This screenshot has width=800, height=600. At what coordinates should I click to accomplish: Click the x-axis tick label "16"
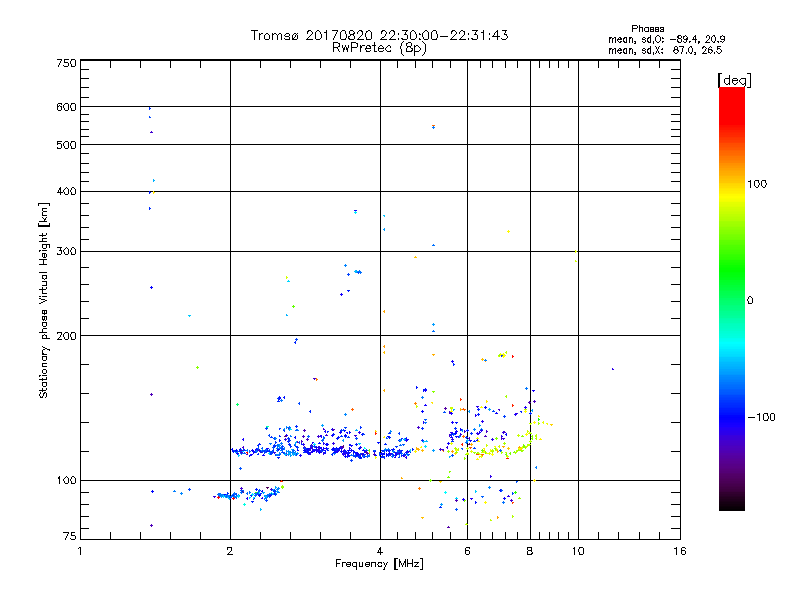click(680, 551)
